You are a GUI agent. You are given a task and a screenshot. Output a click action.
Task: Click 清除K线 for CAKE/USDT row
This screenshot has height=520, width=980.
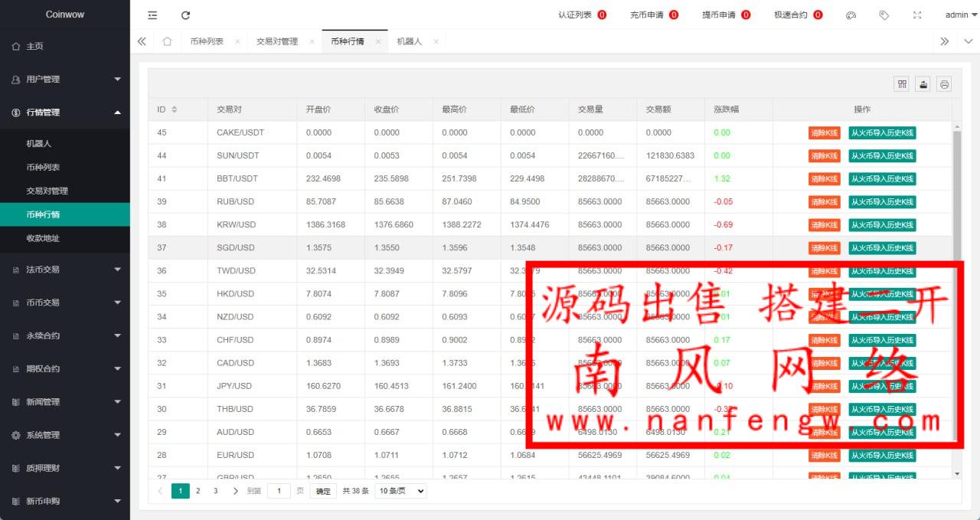824,132
